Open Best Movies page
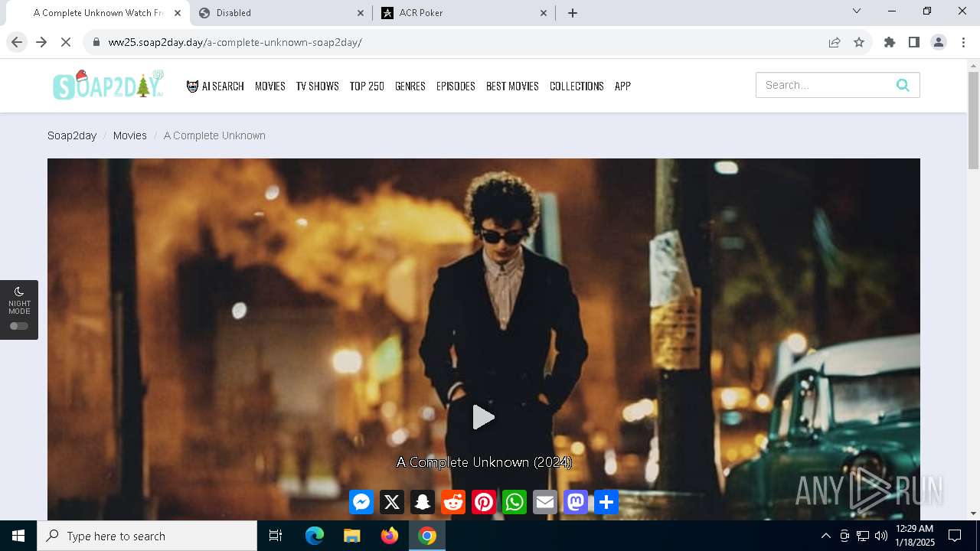This screenshot has width=980, height=551. click(512, 86)
